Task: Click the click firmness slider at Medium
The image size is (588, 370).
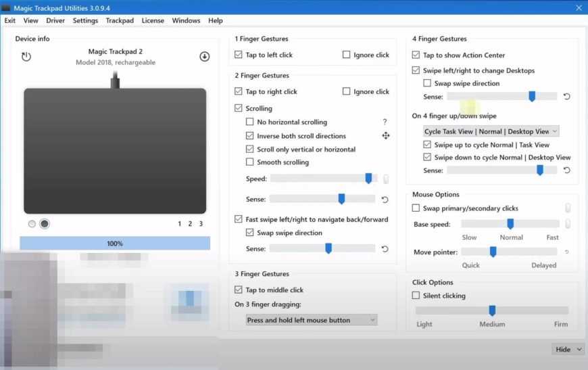Action: [x=492, y=310]
